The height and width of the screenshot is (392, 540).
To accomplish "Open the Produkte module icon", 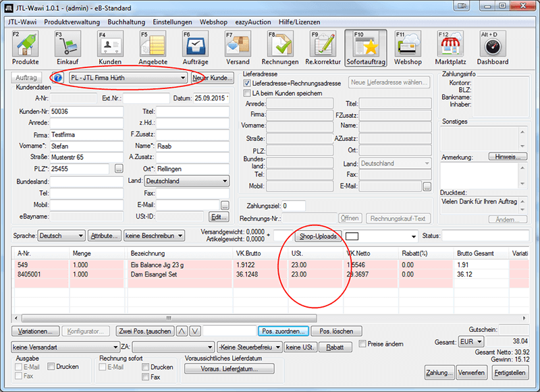I will tap(25, 44).
